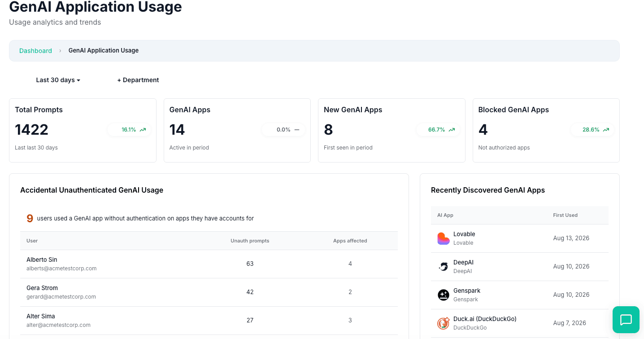Image resolution: width=644 pixels, height=339 pixels.
Task: Open the Genspark app entry
Action: pyautogui.click(x=520, y=295)
